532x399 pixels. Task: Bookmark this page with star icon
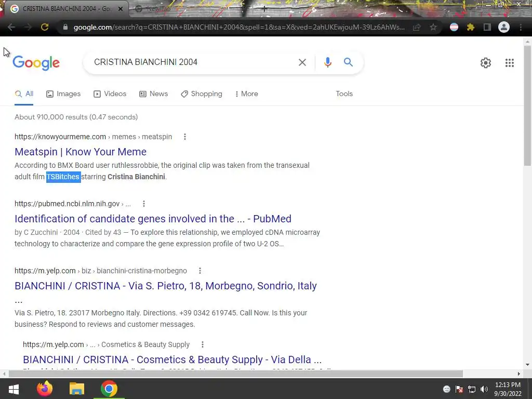click(433, 27)
